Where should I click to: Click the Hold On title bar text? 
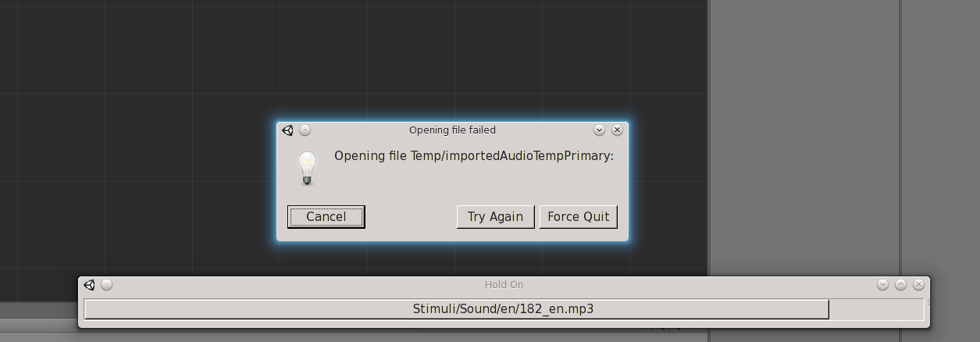pyautogui.click(x=504, y=285)
